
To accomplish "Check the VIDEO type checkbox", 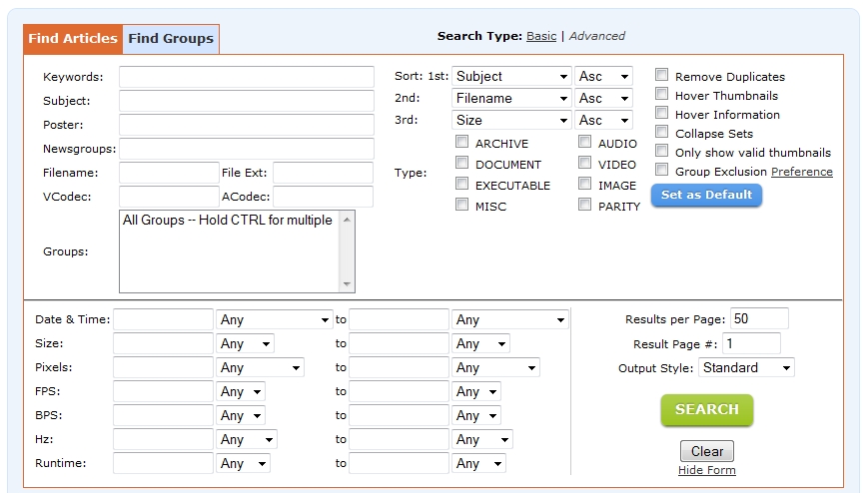I will tap(584, 163).
